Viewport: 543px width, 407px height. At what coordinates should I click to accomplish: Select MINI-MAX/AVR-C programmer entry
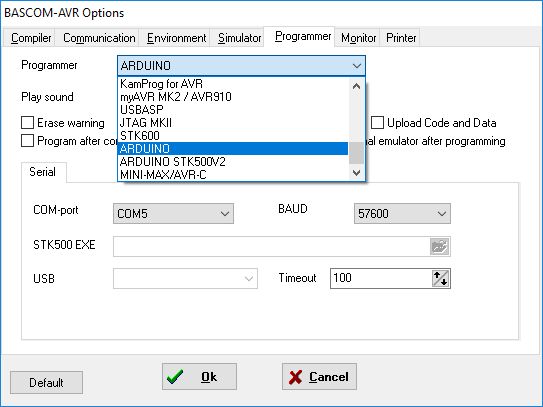pyautogui.click(x=233, y=175)
